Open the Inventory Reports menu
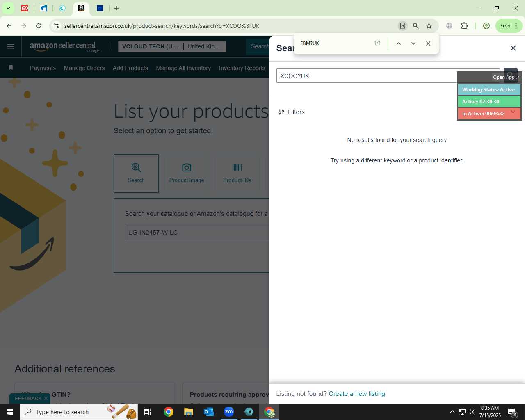 [242, 68]
